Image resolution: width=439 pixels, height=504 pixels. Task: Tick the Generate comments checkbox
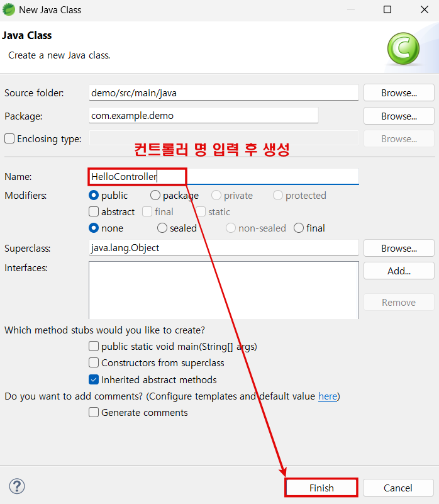(94, 413)
